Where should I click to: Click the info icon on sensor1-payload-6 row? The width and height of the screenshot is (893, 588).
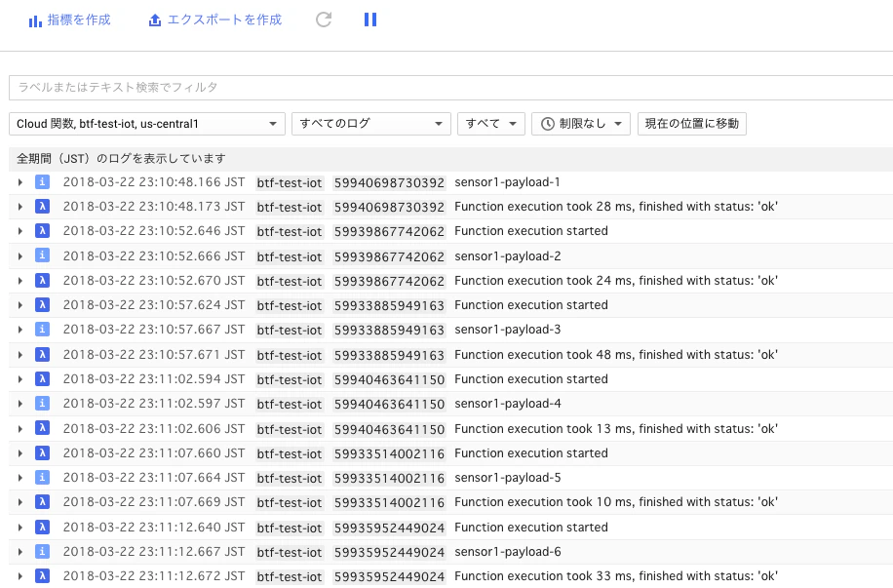42,552
